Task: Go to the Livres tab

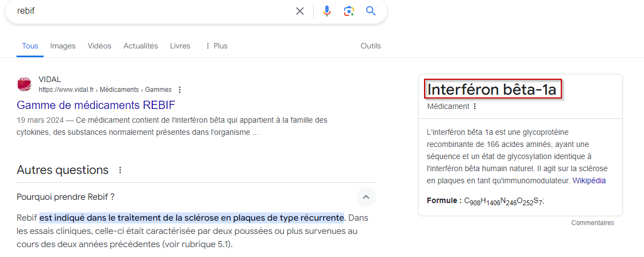Action: tap(180, 46)
